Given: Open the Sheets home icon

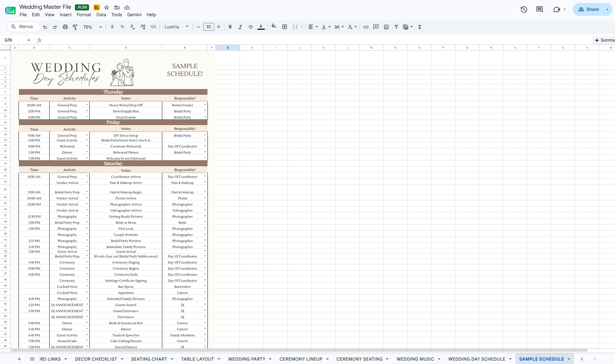Looking at the screenshot, I should 10,10.
